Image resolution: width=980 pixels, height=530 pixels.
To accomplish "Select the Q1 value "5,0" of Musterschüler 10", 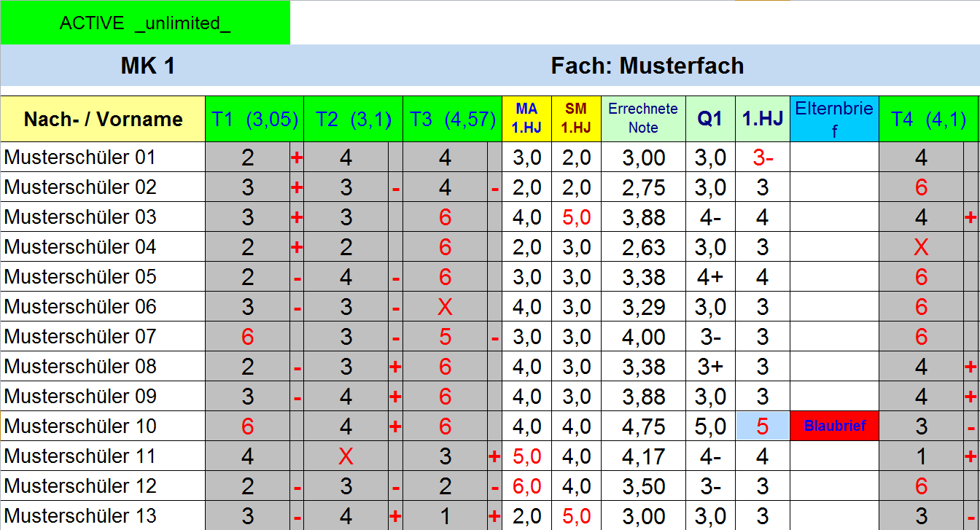I will pyautogui.click(x=710, y=426).
